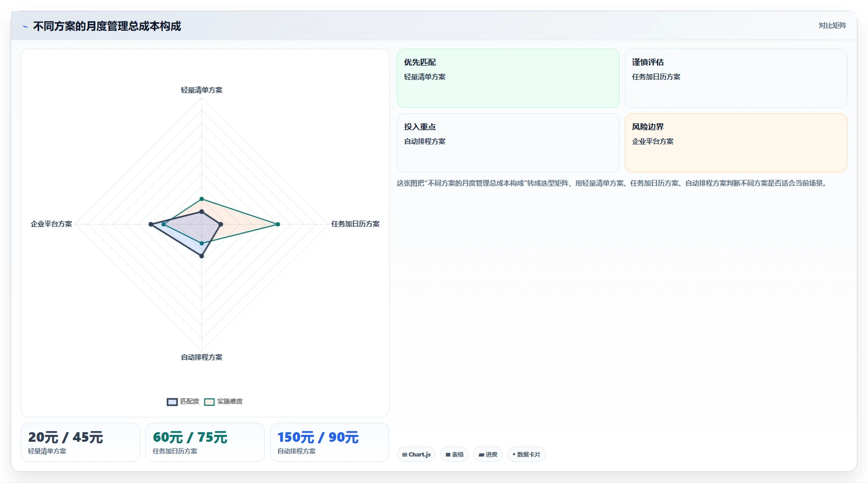
Task: Click the dark 匹配度 point on 自动排程方案 axis
Action: (x=201, y=256)
